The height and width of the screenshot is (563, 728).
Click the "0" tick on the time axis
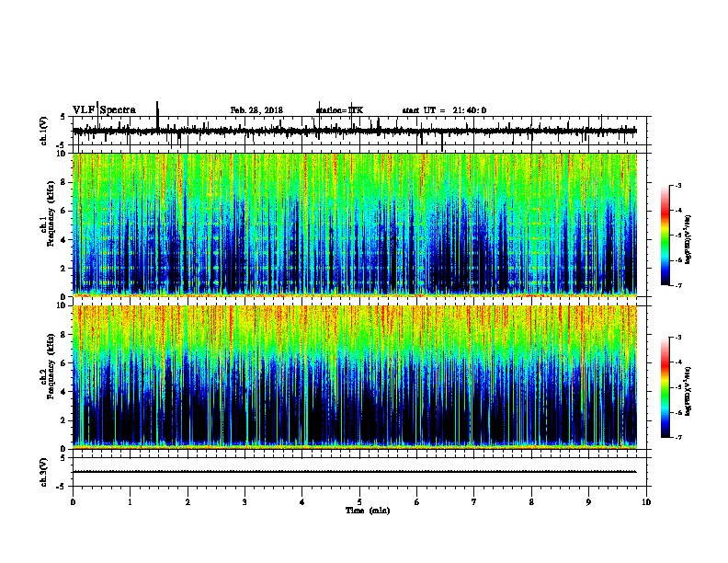click(73, 502)
